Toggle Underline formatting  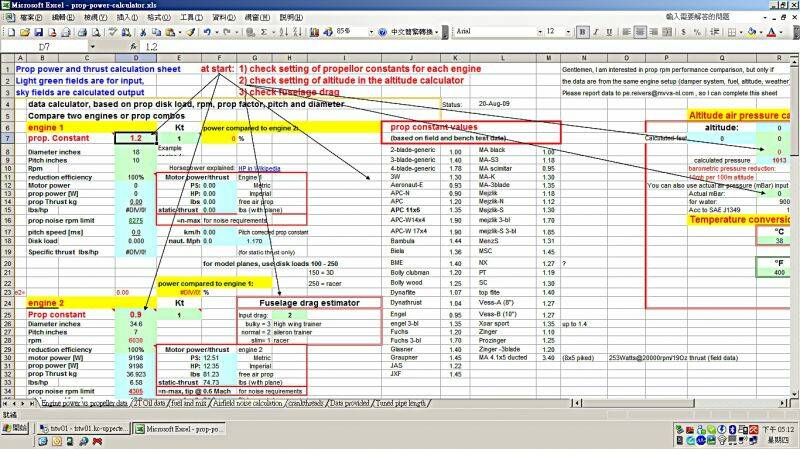[609, 32]
